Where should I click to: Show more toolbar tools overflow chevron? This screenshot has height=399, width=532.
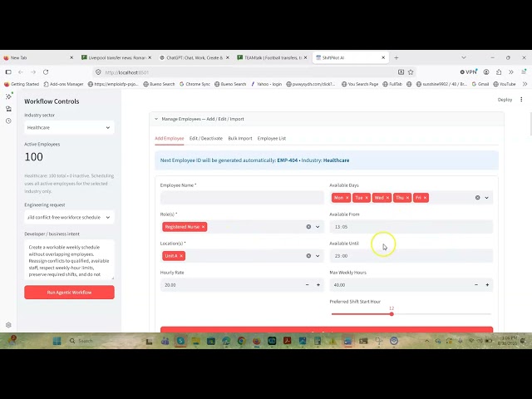click(511, 72)
